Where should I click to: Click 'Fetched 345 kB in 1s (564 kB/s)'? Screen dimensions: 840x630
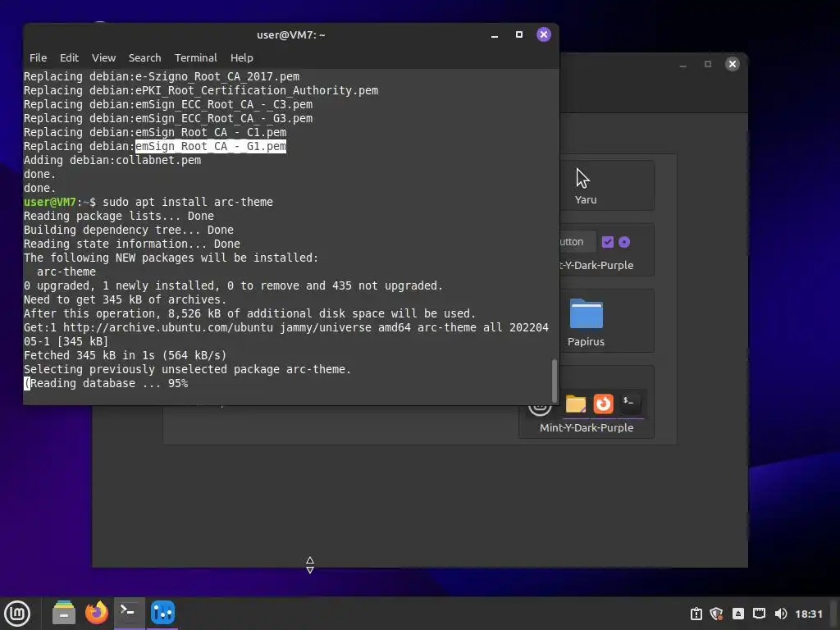pos(125,355)
